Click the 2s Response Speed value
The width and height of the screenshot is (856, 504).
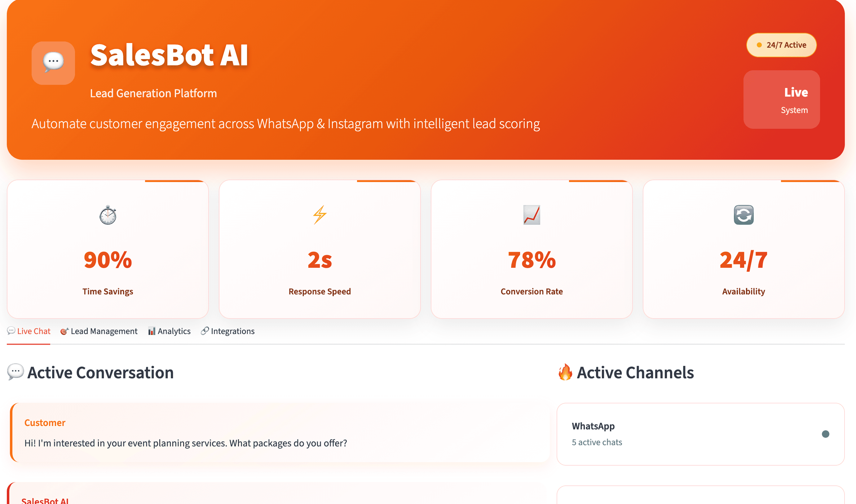320,260
